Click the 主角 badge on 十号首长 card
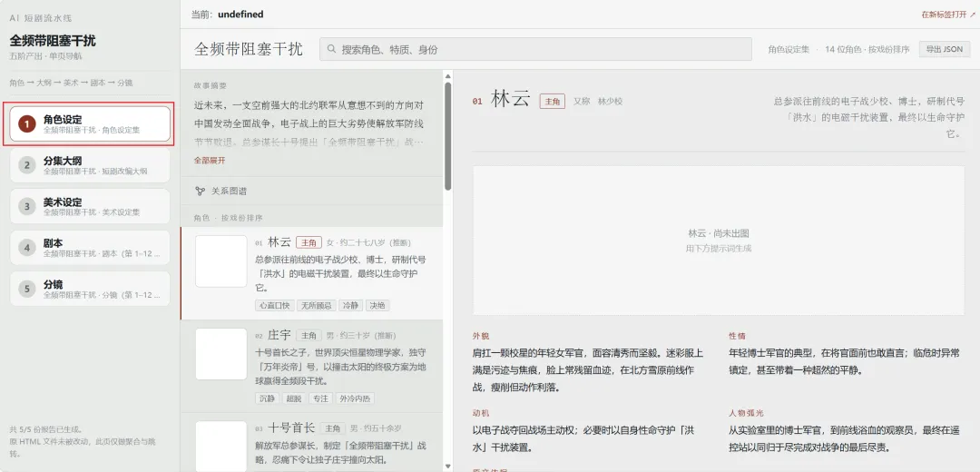The image size is (980, 472). (332, 428)
